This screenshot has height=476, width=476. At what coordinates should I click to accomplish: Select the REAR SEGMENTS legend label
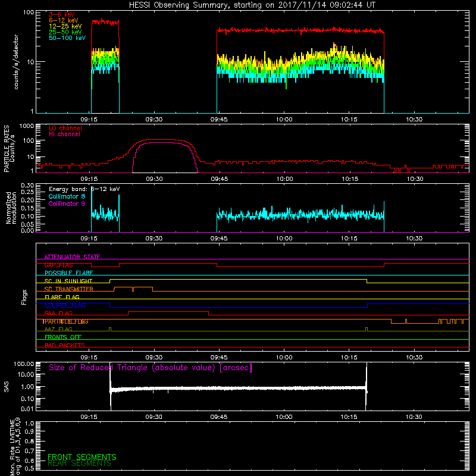pos(80,464)
